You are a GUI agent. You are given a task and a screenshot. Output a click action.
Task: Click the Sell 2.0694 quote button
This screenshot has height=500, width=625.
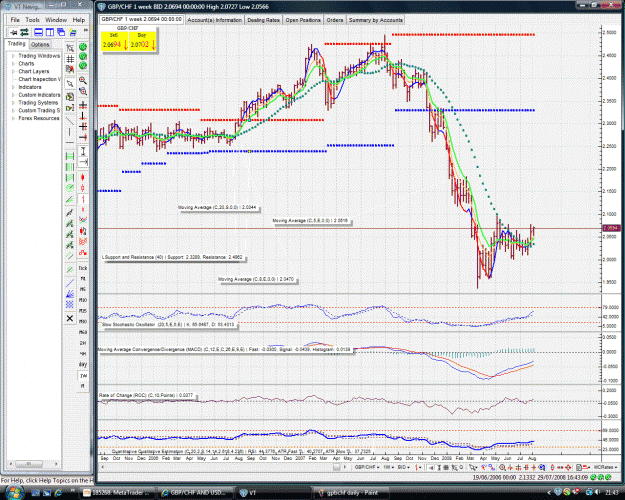pos(115,41)
